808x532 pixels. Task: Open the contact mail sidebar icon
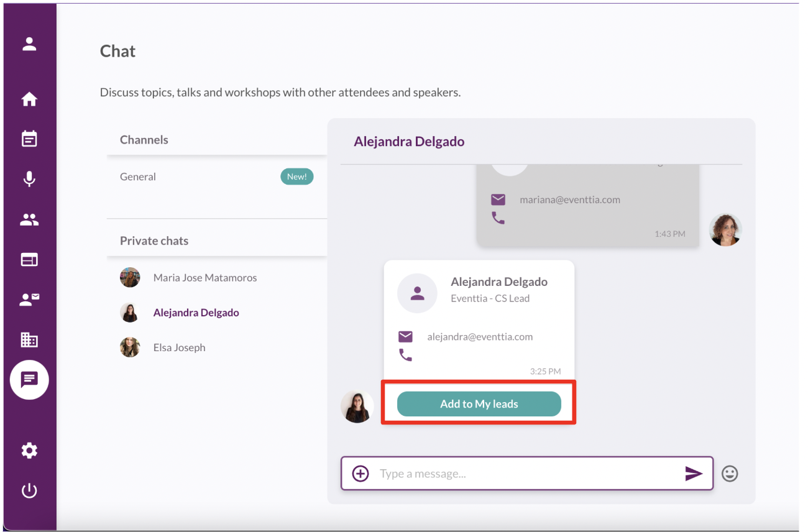pos(29,300)
